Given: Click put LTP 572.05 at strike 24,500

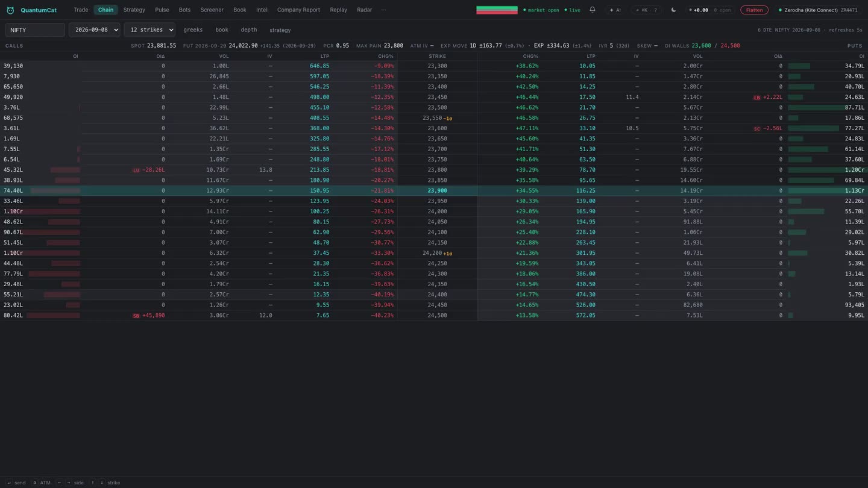Looking at the screenshot, I should [585, 316].
